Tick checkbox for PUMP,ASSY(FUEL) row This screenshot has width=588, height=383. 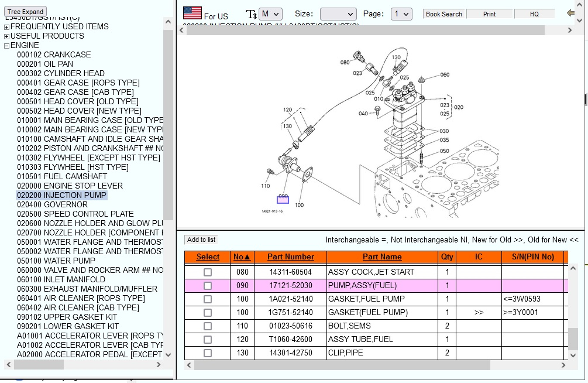click(x=207, y=286)
